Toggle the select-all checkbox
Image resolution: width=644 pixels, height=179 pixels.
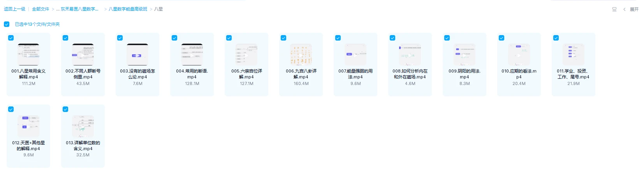tap(7, 24)
